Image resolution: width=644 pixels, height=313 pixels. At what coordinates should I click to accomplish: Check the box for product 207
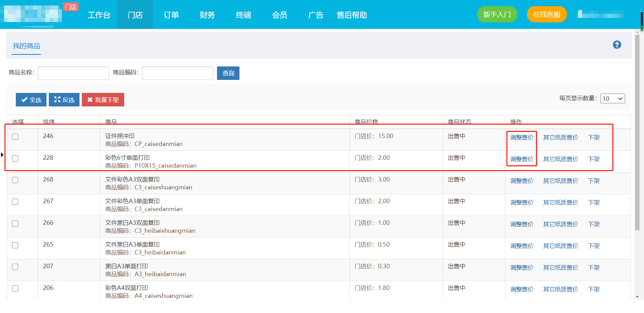15,267
